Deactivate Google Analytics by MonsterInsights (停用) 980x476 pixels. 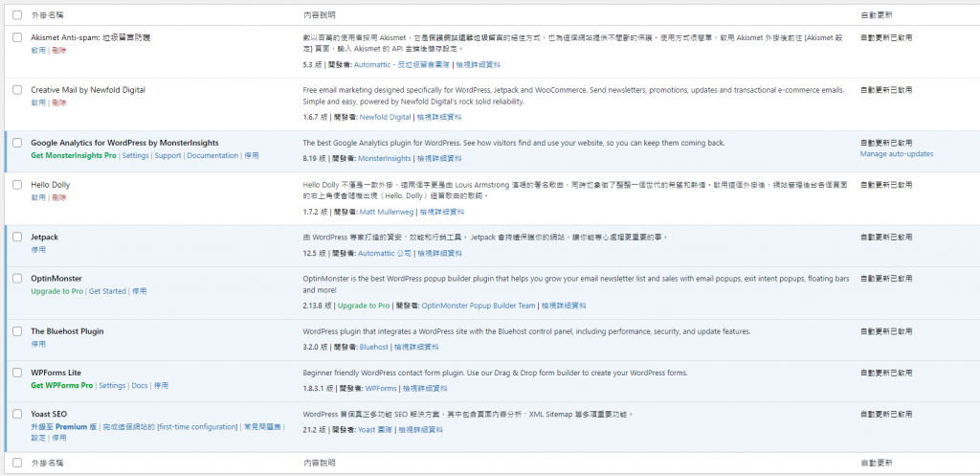coord(252,156)
